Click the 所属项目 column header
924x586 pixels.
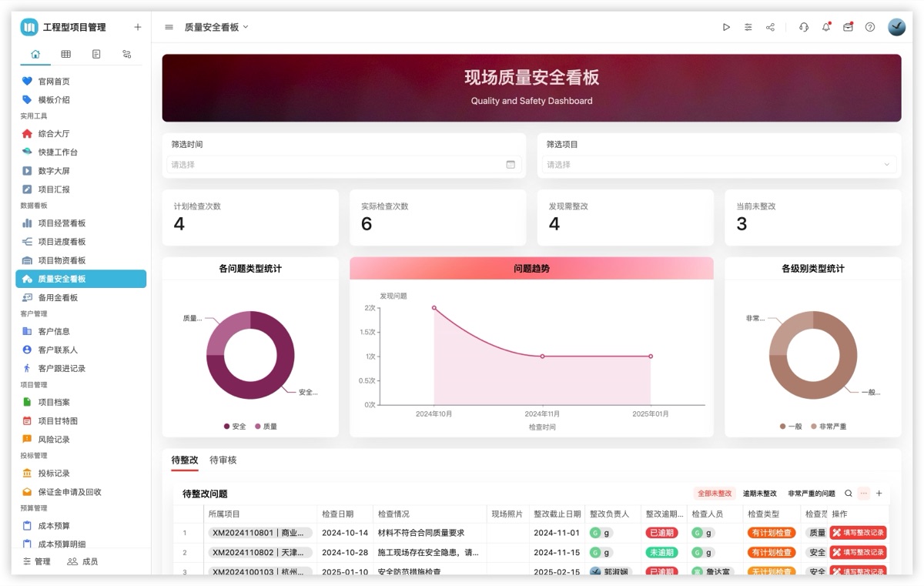259,514
